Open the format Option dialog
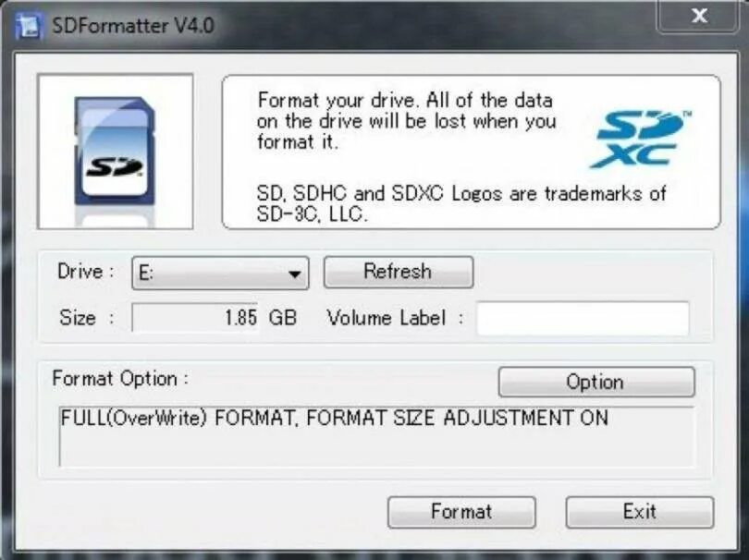 596,382
